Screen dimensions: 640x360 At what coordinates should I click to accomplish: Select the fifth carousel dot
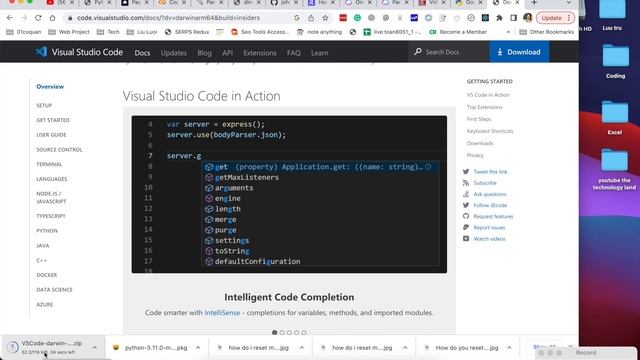pos(304,333)
